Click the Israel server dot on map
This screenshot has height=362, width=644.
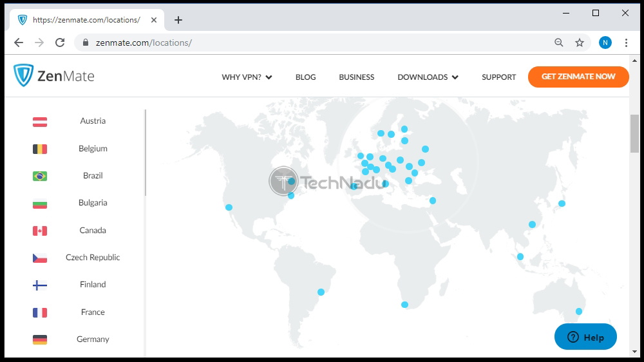point(433,200)
